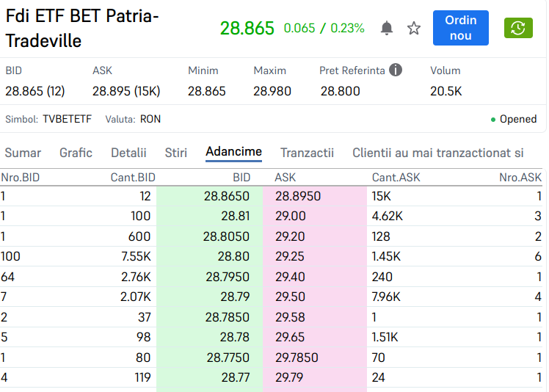549x392 pixels.
Task: Click bid price 28.78
Action: [235, 337]
